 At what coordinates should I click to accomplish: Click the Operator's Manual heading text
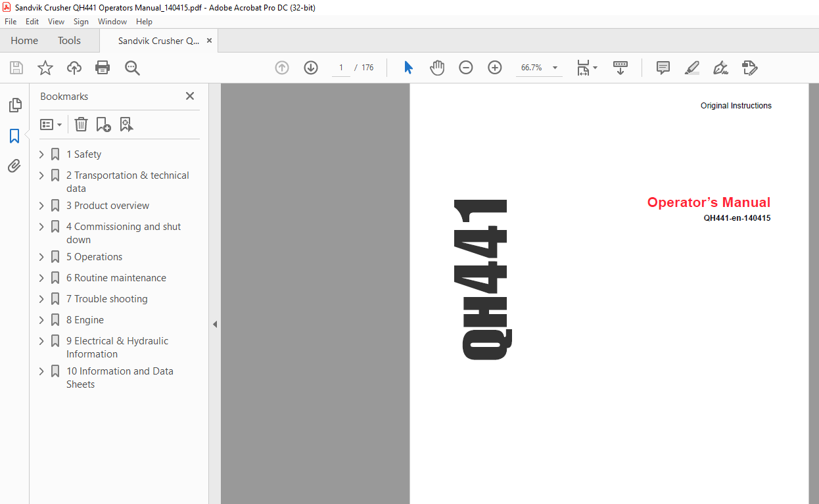709,202
